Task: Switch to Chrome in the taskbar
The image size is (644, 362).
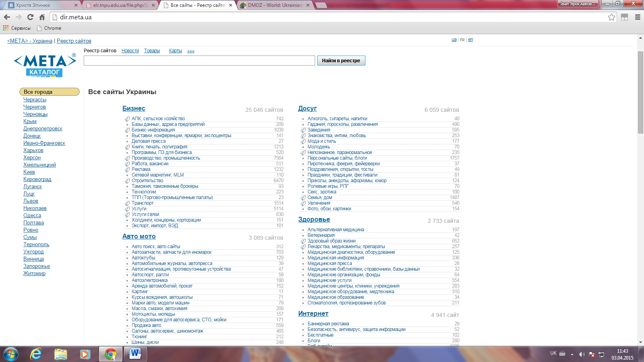Action: [x=110, y=354]
